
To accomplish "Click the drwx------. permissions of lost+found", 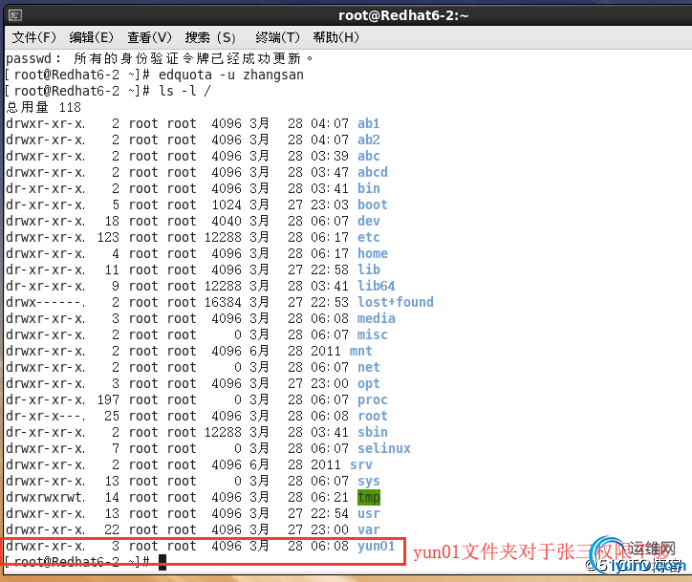I will [x=45, y=302].
